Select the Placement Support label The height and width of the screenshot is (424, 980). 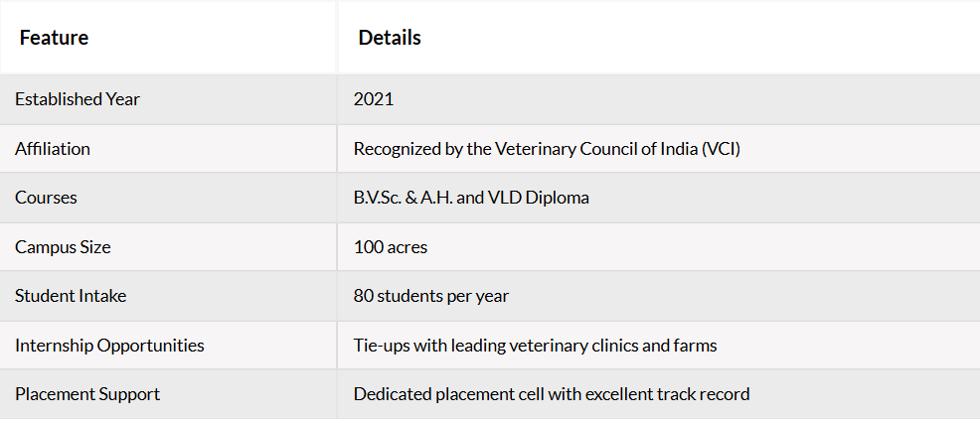click(87, 394)
